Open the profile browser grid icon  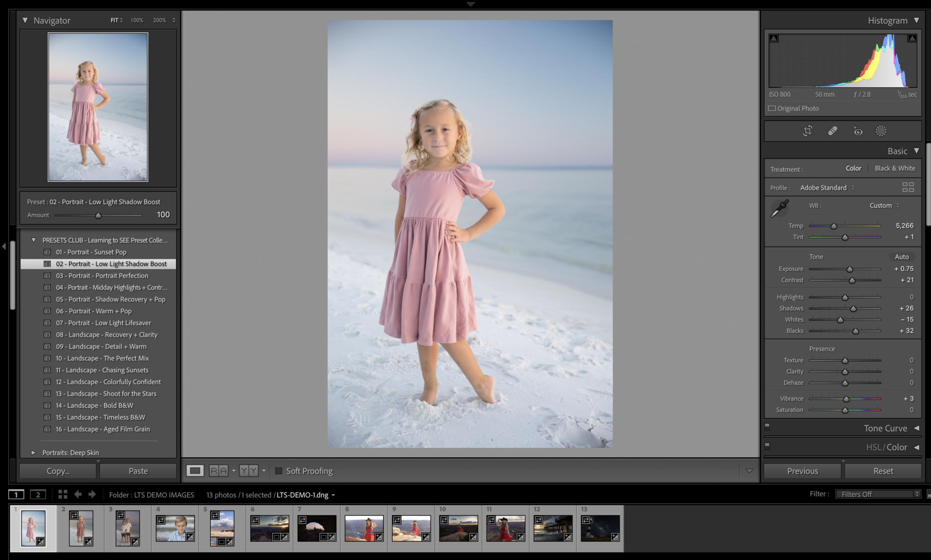[908, 187]
